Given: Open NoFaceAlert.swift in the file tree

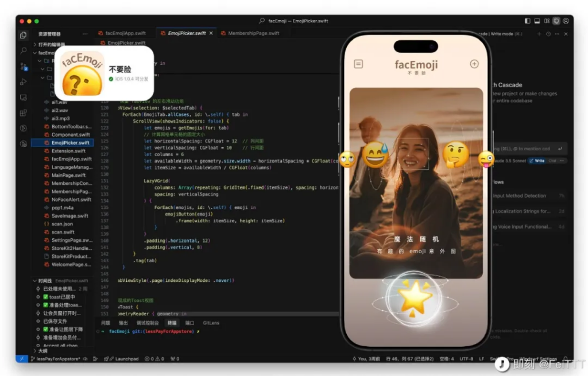Looking at the screenshot, I should [71, 199].
